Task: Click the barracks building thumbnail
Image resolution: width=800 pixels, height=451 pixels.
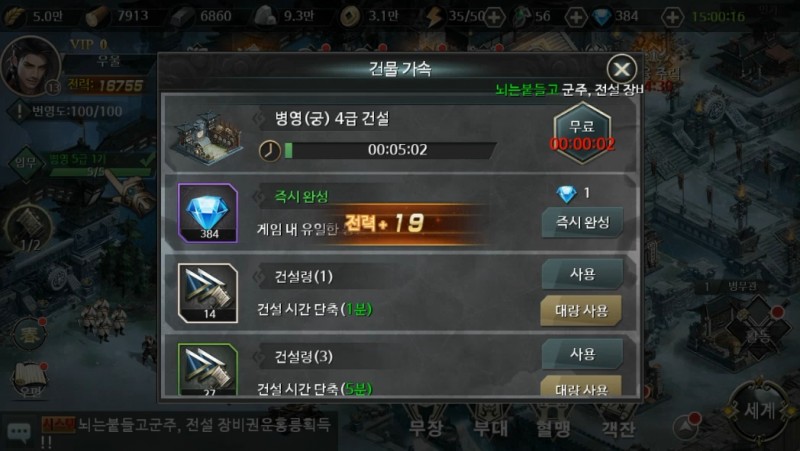Action: coord(206,136)
